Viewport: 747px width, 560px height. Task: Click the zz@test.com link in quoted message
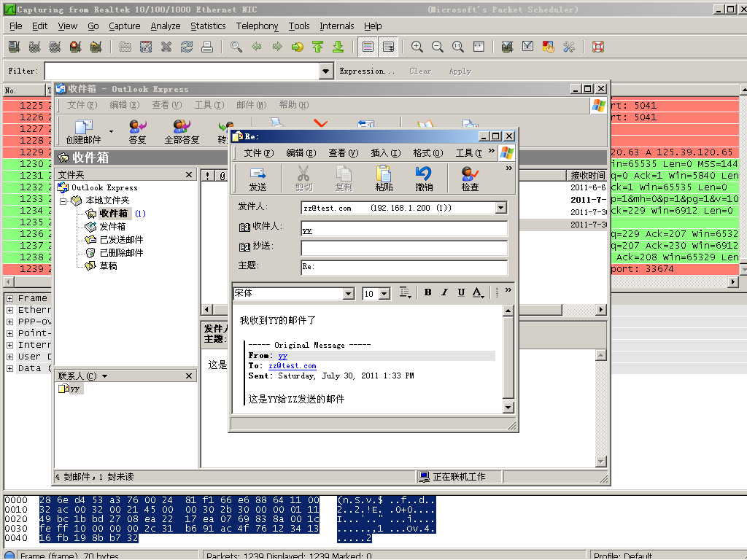pyautogui.click(x=292, y=366)
